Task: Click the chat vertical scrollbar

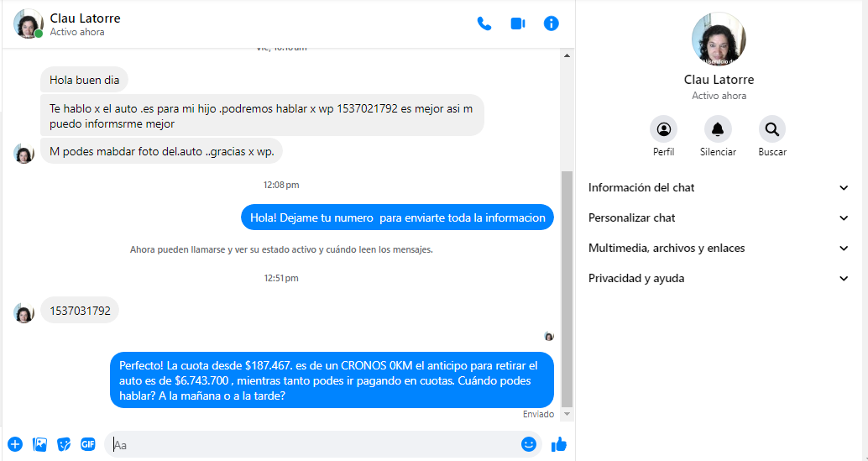Action: pyautogui.click(x=567, y=286)
